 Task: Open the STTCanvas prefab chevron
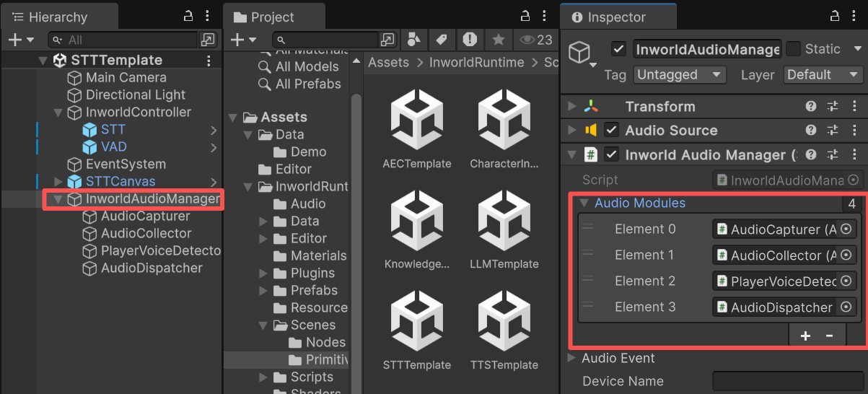point(214,182)
